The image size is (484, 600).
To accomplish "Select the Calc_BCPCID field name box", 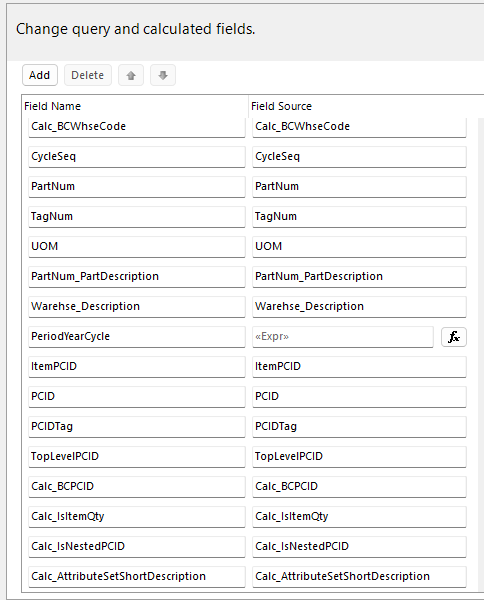I will (137, 487).
